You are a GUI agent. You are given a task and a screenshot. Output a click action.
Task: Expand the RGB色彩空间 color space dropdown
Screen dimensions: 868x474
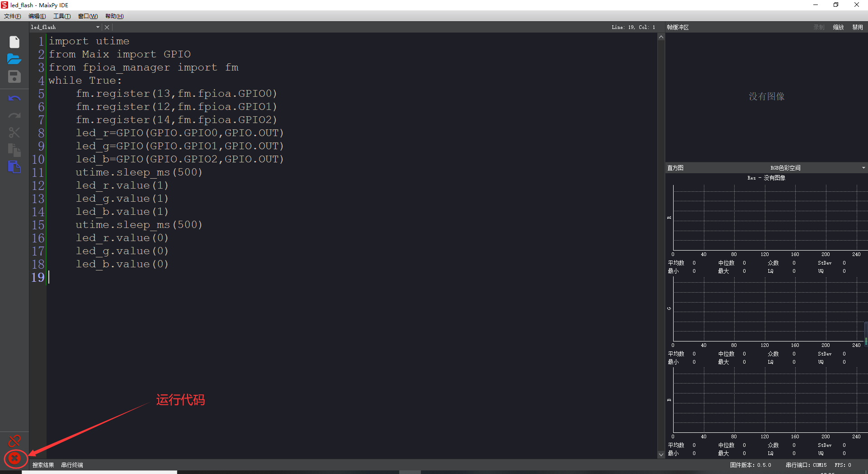[863, 168]
